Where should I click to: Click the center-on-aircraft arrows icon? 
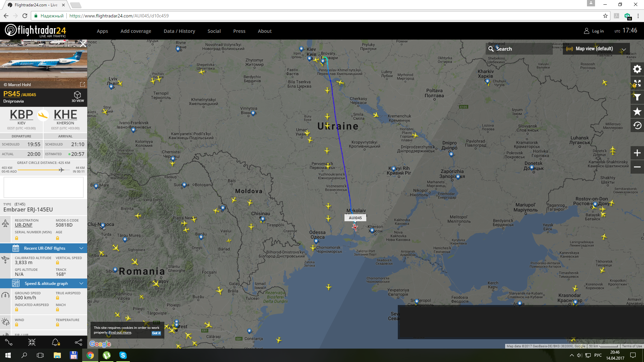pos(32,342)
